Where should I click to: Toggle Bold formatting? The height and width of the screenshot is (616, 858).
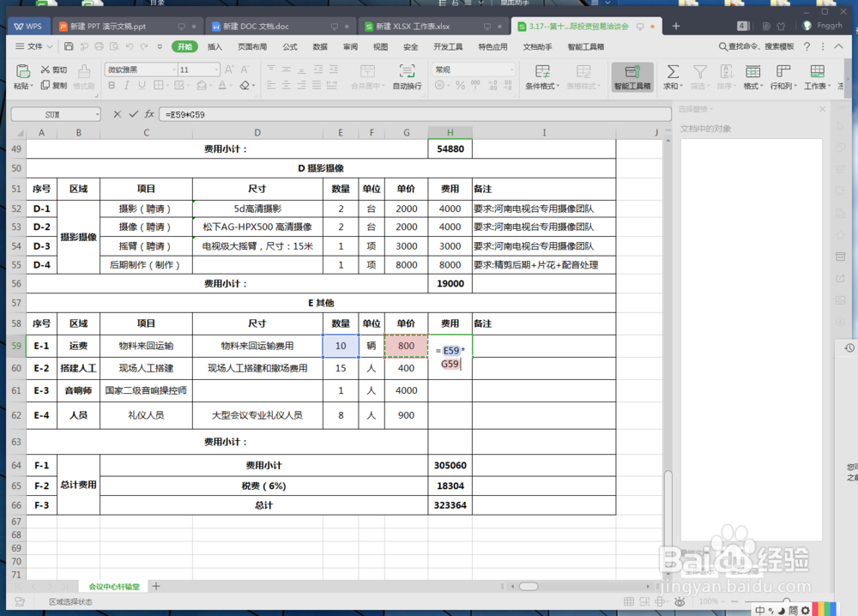[x=112, y=85]
